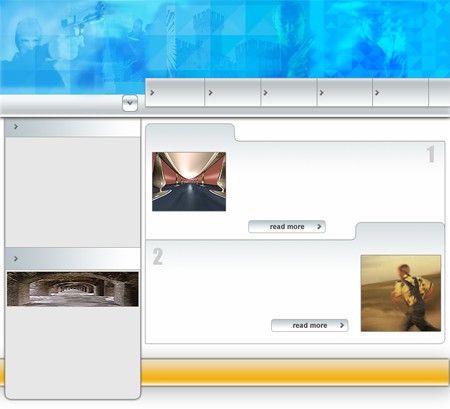The image size is (450, 409).
Task: Click the large number 2 marker
Action: coord(158,257)
